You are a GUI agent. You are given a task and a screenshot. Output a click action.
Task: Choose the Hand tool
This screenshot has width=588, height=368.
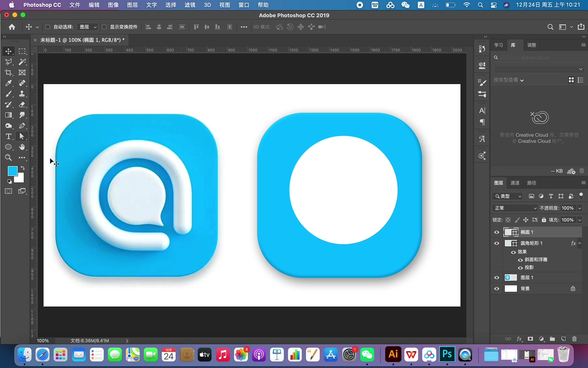22,147
